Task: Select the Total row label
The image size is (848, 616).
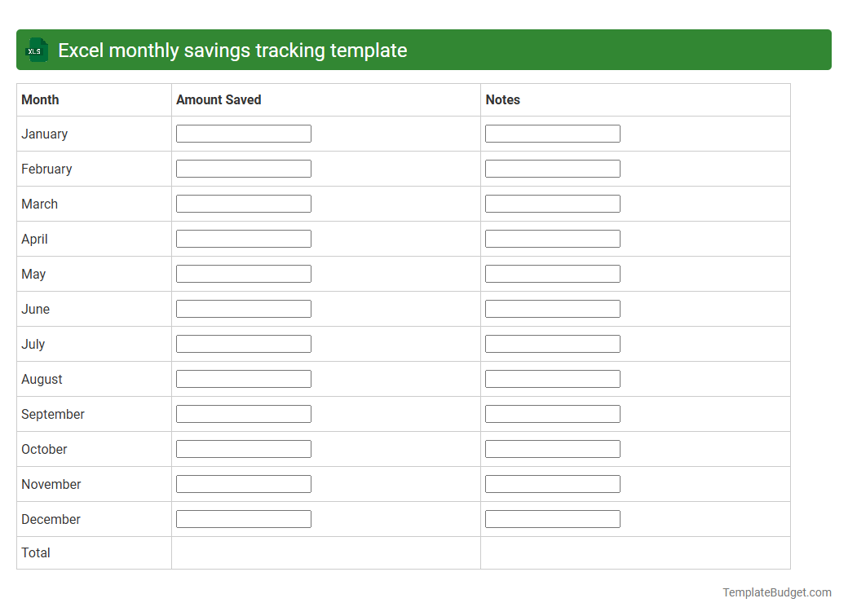Action: pos(36,552)
